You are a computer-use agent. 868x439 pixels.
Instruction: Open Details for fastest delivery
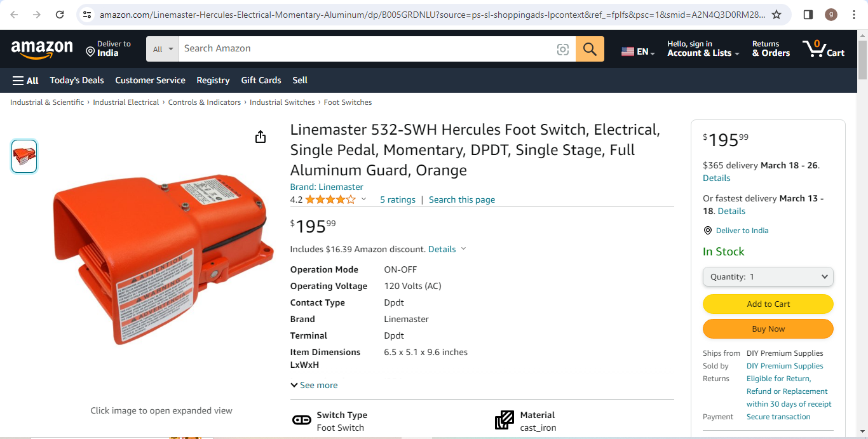coord(731,211)
